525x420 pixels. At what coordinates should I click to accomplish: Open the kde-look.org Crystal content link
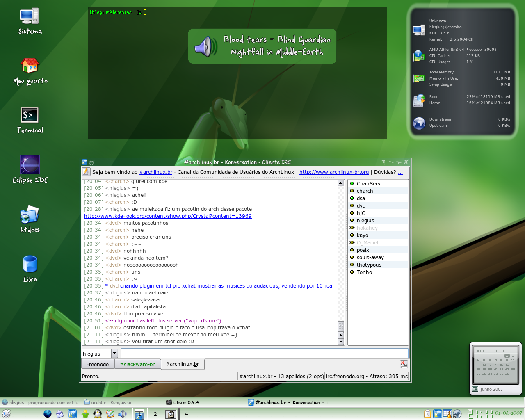168,216
